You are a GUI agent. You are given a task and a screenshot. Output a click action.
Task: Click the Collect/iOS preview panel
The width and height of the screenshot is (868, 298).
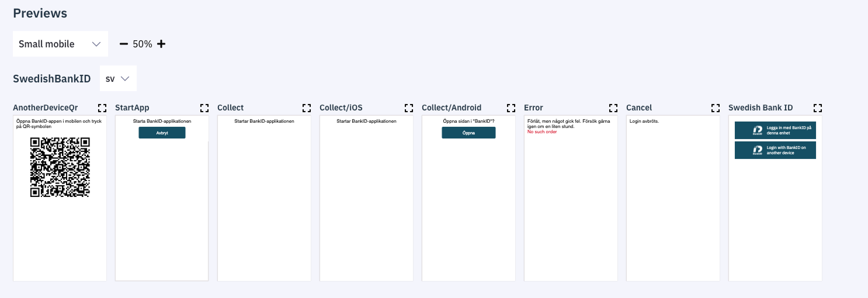pyautogui.click(x=366, y=199)
